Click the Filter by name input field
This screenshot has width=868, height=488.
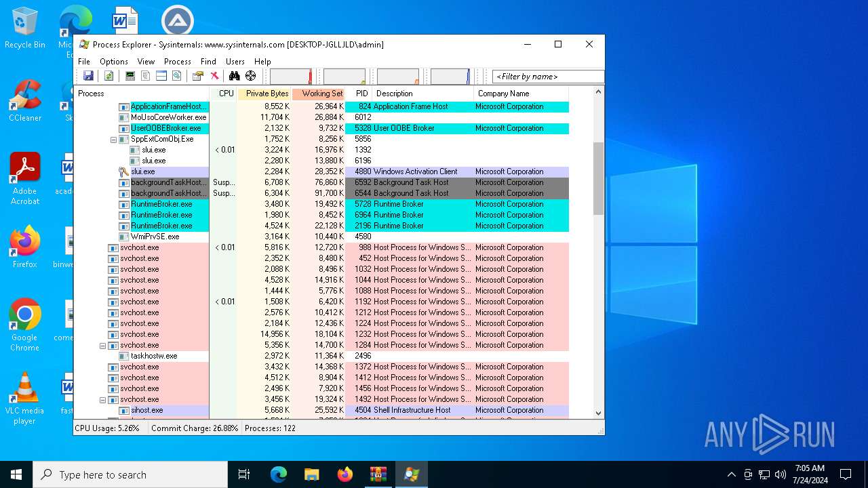click(548, 77)
